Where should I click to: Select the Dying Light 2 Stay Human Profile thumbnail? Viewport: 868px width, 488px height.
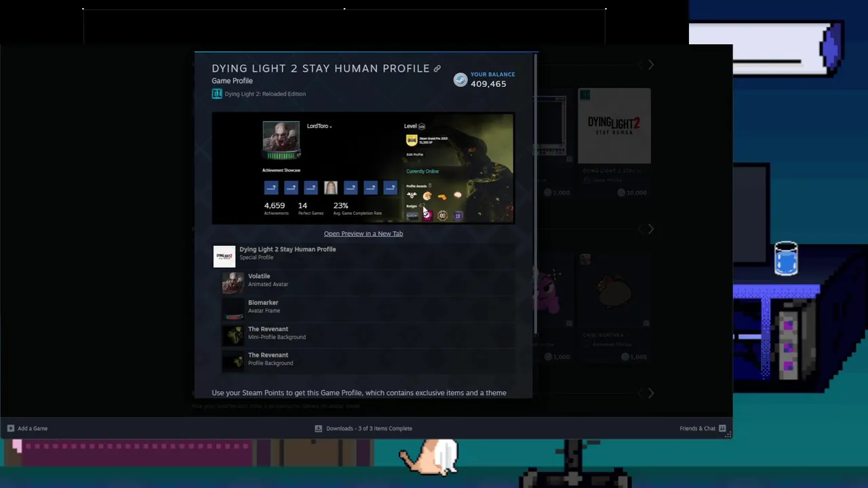tap(224, 256)
